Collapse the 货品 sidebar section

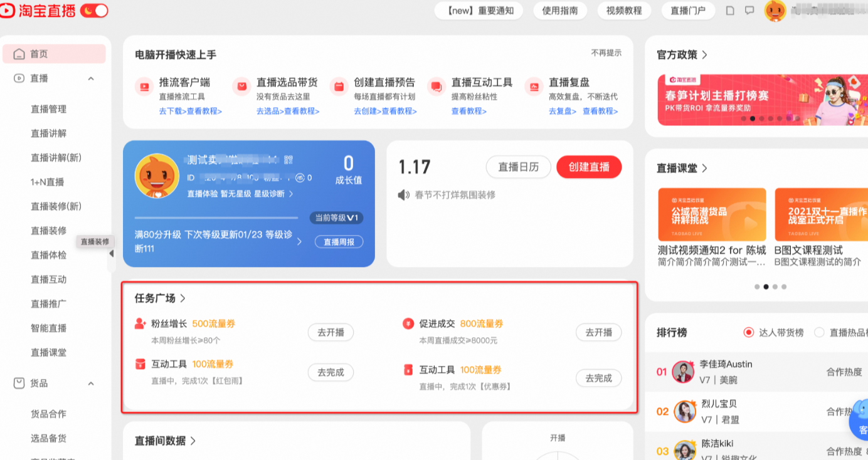click(91, 383)
